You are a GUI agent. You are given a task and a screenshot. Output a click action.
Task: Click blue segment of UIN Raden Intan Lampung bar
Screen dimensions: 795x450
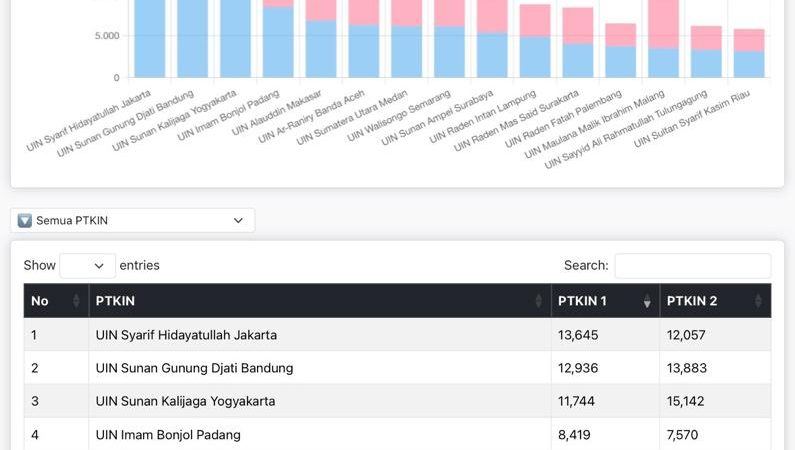click(x=535, y=57)
